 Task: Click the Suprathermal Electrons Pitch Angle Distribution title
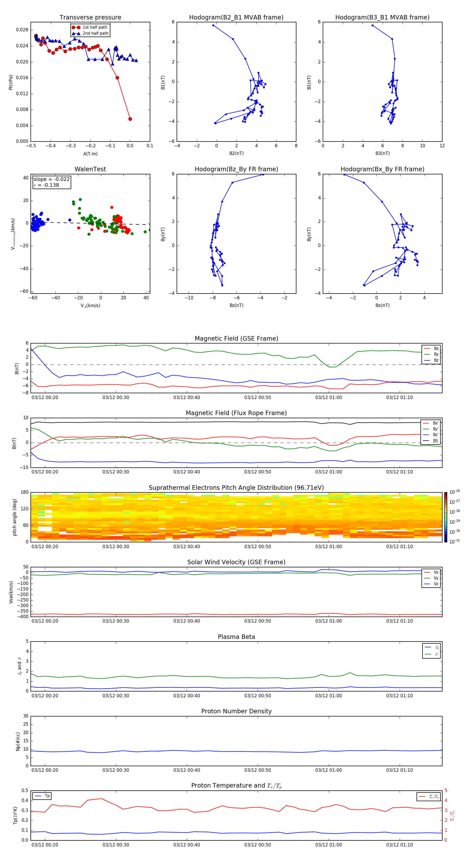(236, 488)
